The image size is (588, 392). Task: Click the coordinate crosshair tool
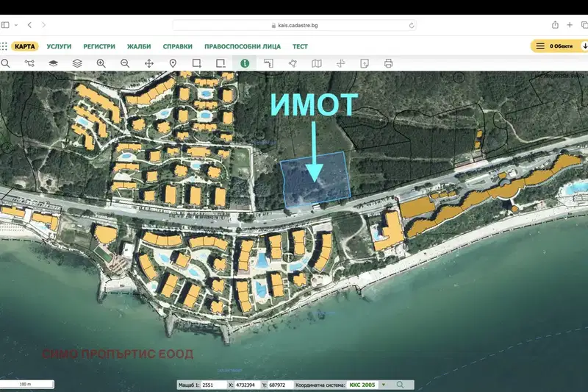(x=340, y=63)
